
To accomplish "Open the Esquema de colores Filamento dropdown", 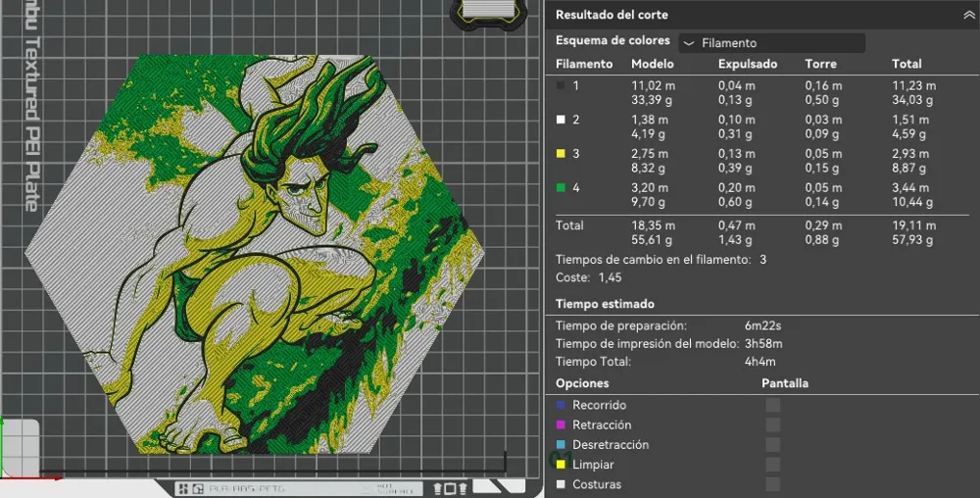I will pyautogui.click(x=771, y=43).
